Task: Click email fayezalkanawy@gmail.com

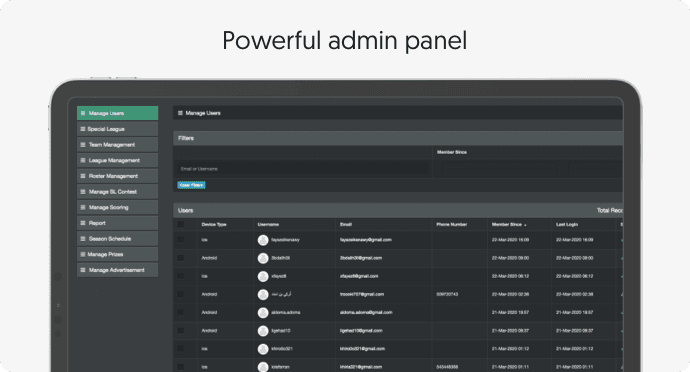Action: pos(366,240)
